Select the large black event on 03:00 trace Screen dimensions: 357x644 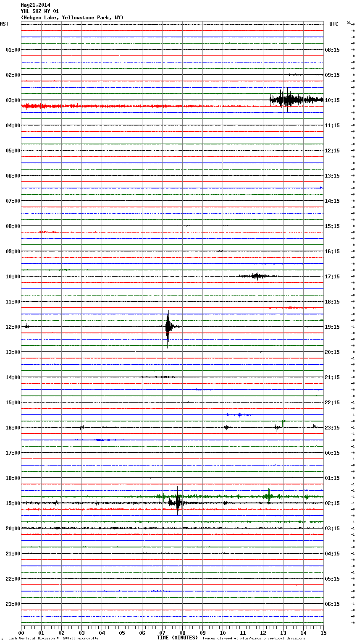tap(296, 100)
